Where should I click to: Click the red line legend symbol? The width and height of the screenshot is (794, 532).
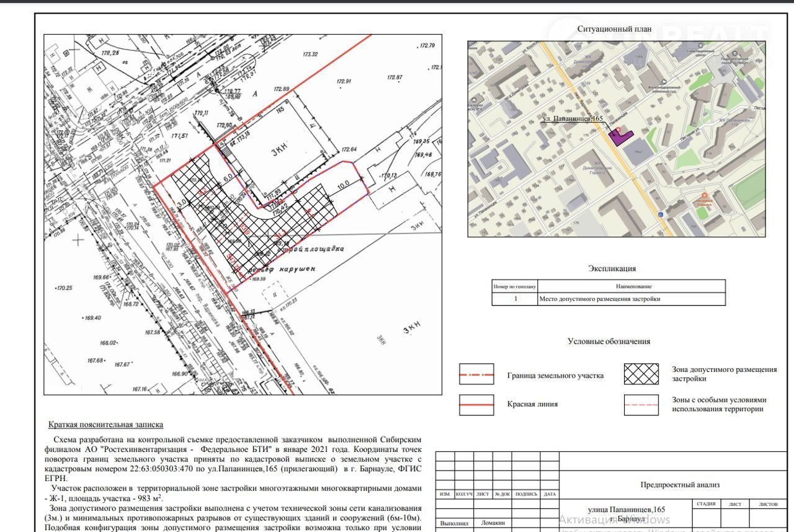476,404
